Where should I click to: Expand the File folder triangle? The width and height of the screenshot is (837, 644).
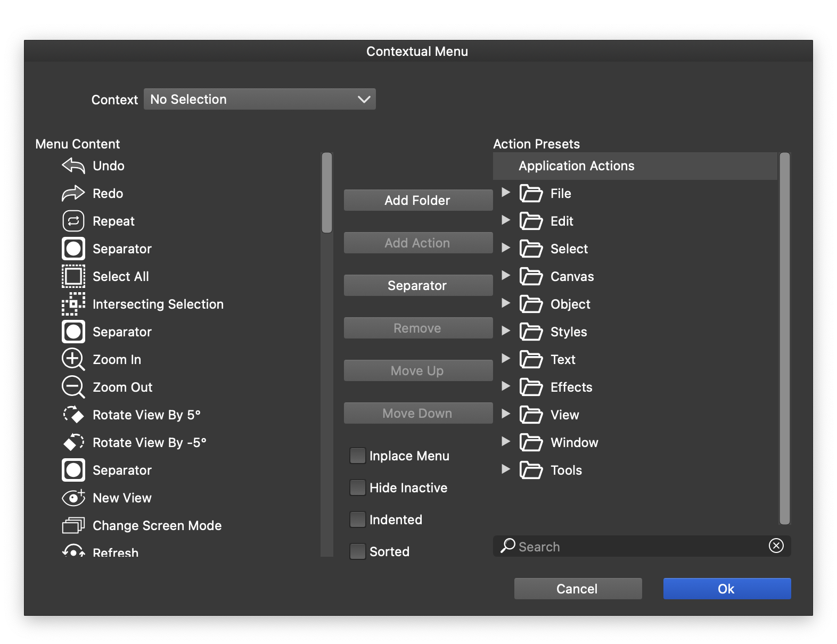click(506, 193)
